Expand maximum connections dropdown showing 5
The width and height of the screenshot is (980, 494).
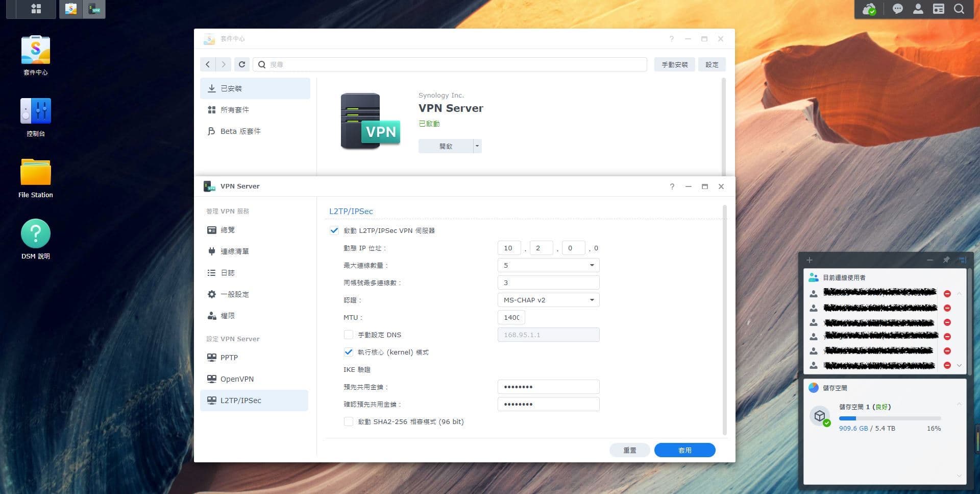click(x=548, y=265)
